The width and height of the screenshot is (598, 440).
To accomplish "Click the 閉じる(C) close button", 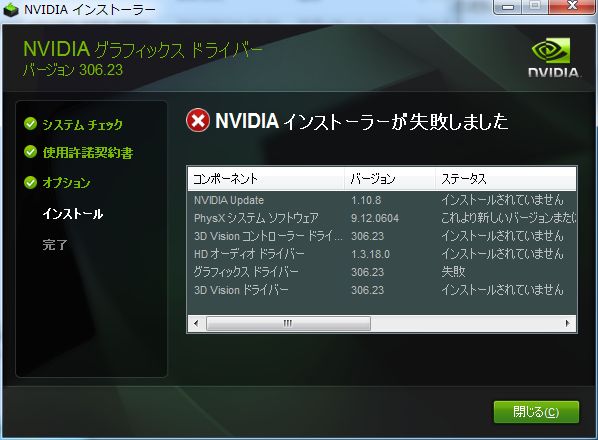I will pyautogui.click(x=536, y=412).
